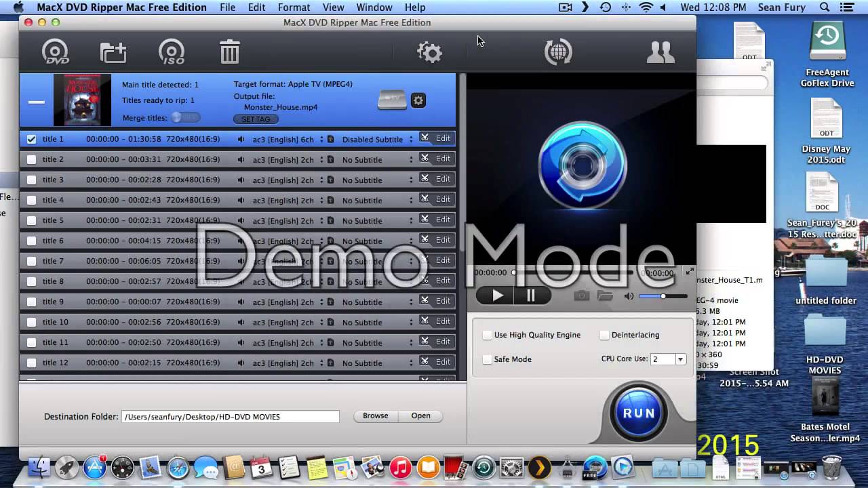Open title 1 Disabled Subtitle dropdown
868x488 pixels.
click(377, 140)
